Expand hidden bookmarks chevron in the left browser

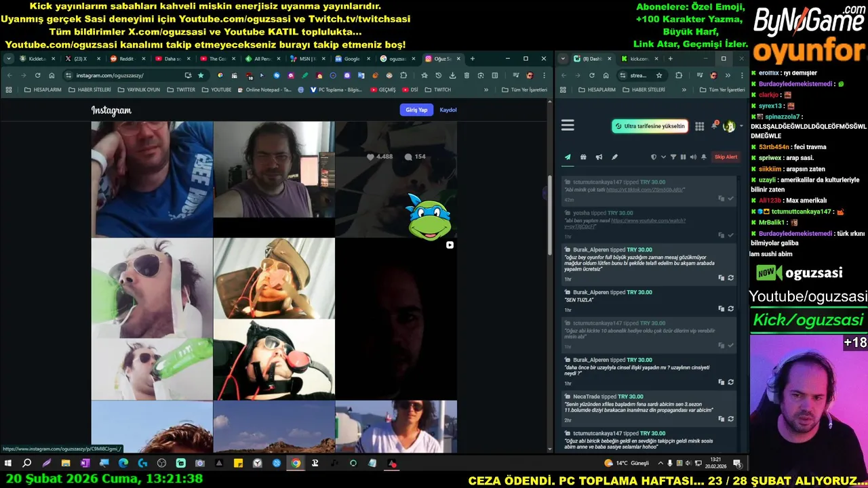click(x=486, y=89)
